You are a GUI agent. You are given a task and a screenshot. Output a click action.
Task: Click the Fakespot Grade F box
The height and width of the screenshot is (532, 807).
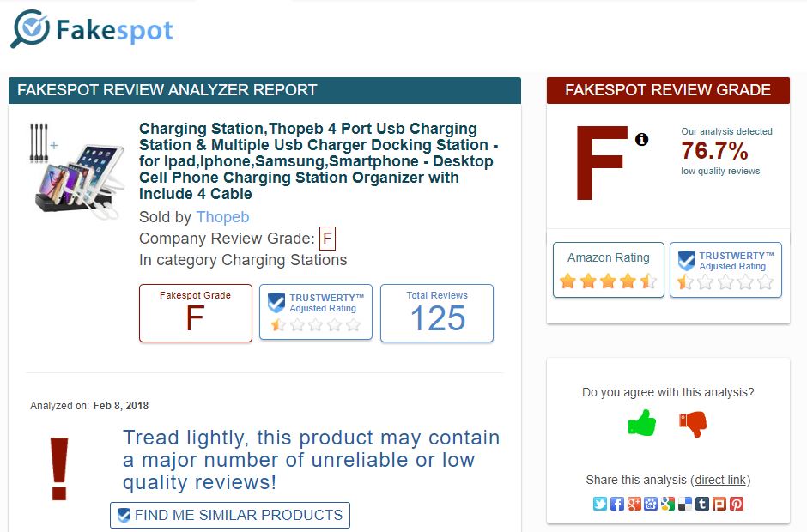[195, 313]
